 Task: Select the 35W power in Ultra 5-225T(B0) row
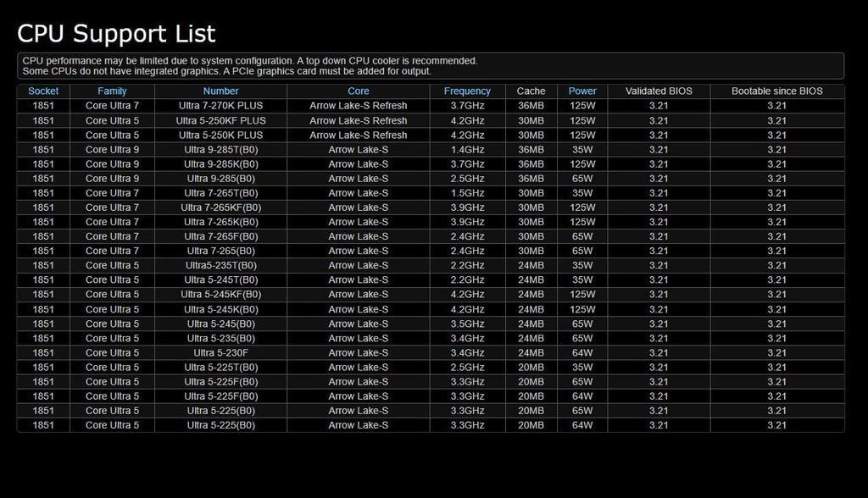[x=582, y=367]
